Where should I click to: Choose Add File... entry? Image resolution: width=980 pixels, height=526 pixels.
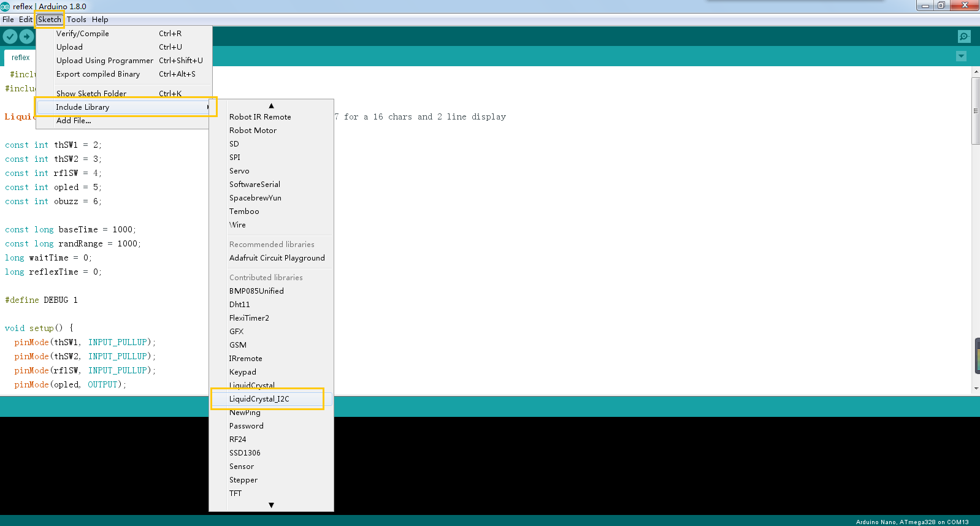click(x=124, y=121)
